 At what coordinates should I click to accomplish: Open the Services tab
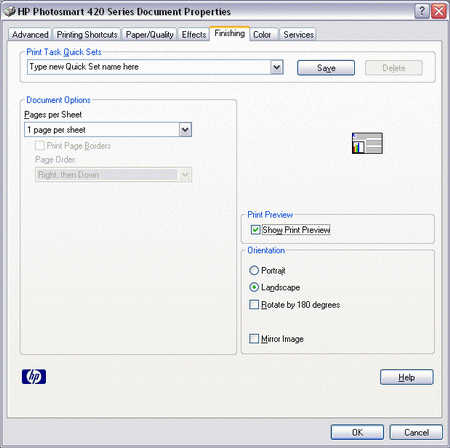coord(298,35)
